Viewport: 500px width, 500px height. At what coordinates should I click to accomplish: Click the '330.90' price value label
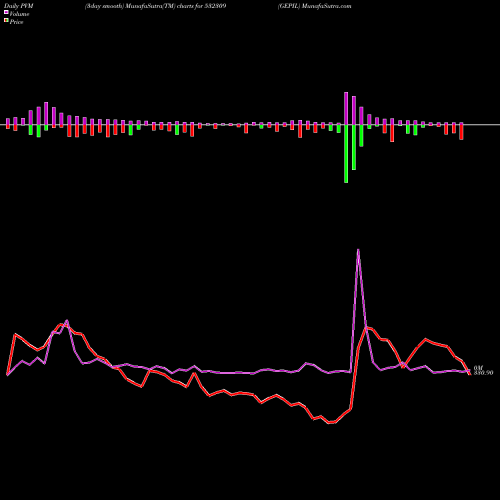click(x=483, y=373)
